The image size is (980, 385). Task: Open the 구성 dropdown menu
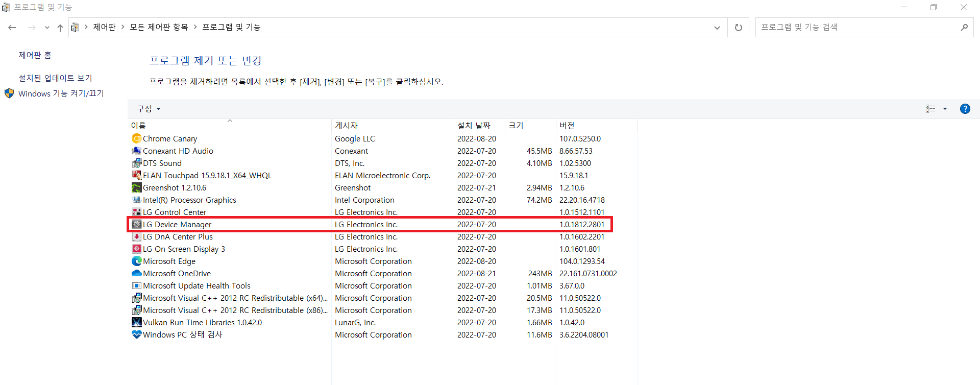[x=149, y=109]
